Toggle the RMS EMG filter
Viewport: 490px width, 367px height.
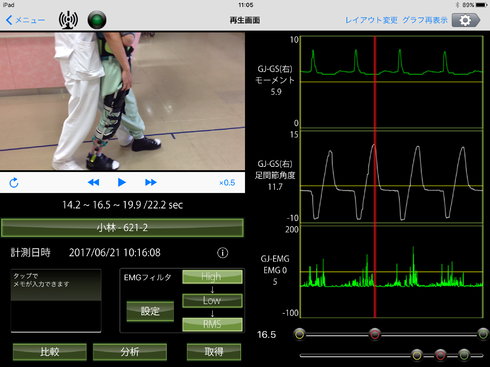[212, 324]
